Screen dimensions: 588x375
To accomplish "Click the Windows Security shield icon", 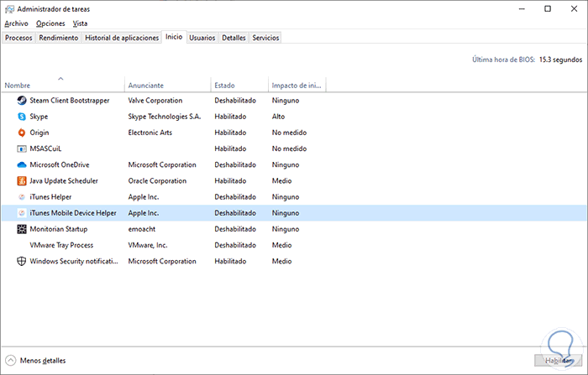I will point(22,262).
